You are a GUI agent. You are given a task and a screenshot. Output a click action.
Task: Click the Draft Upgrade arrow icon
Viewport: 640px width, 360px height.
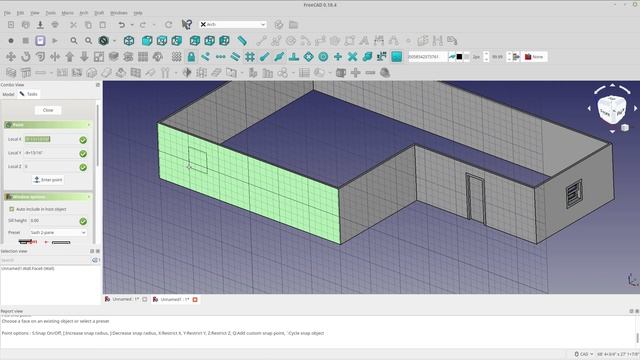coord(70,57)
